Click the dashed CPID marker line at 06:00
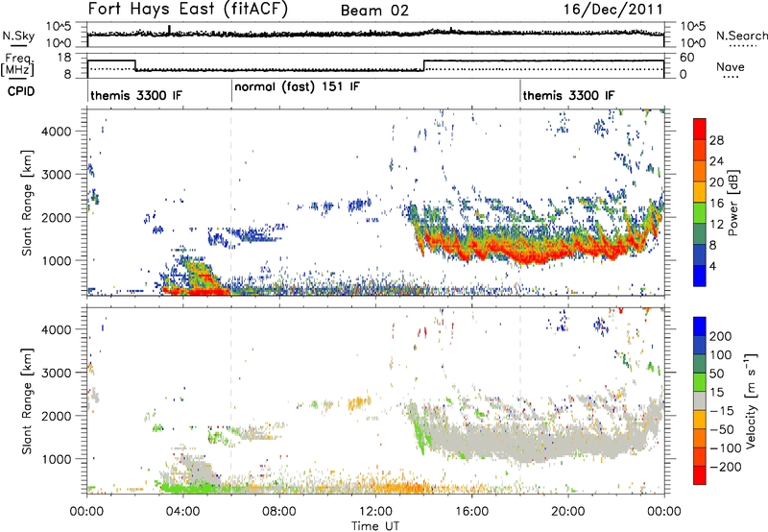Viewport: 768px width, 532px height. [231, 203]
